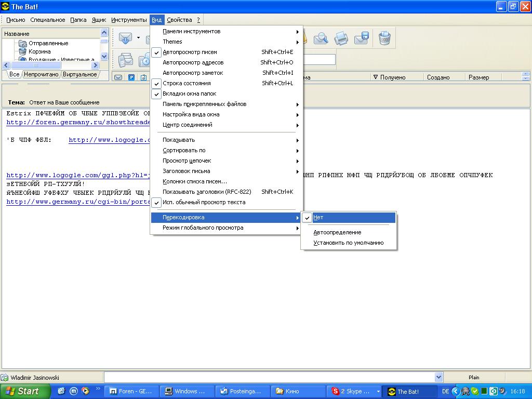Click the Foren - GE… taskbar button

point(130,391)
